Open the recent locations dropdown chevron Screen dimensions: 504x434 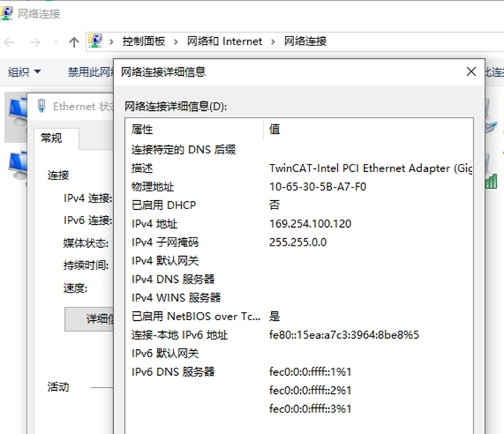pyautogui.click(x=56, y=42)
